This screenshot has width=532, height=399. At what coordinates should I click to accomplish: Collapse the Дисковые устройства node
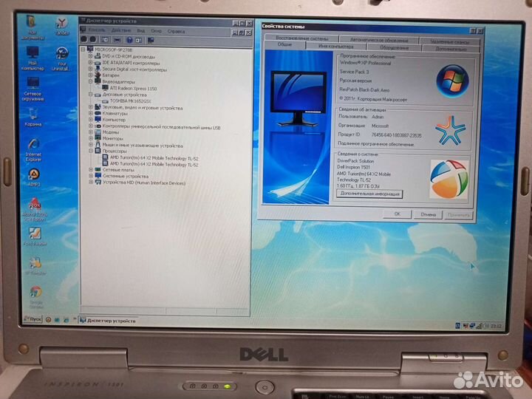[90, 95]
